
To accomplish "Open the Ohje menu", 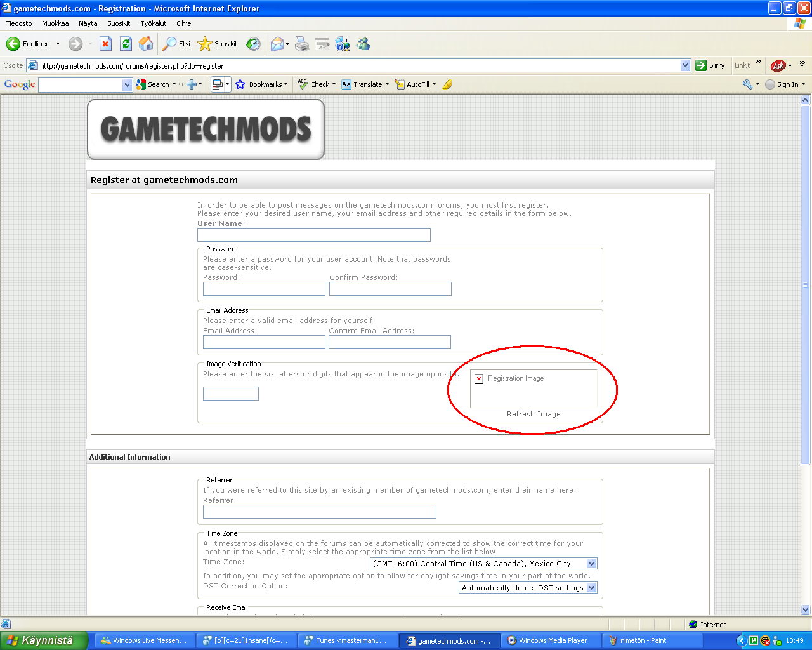I will [184, 23].
